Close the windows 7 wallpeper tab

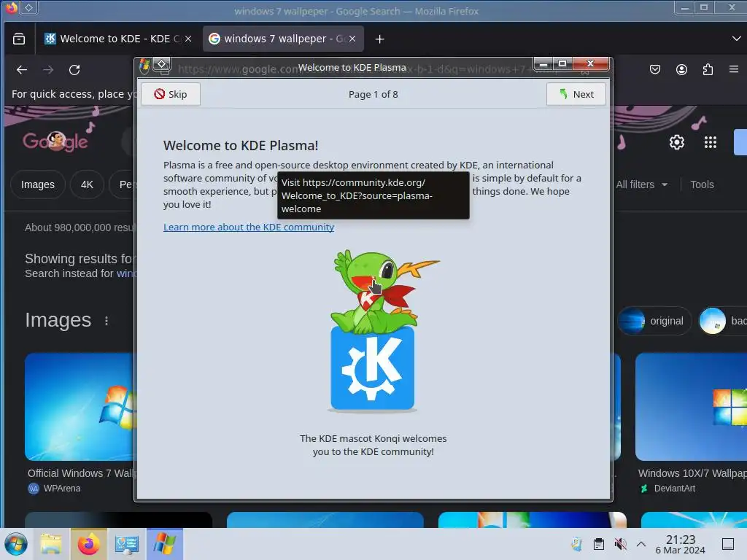click(x=352, y=39)
